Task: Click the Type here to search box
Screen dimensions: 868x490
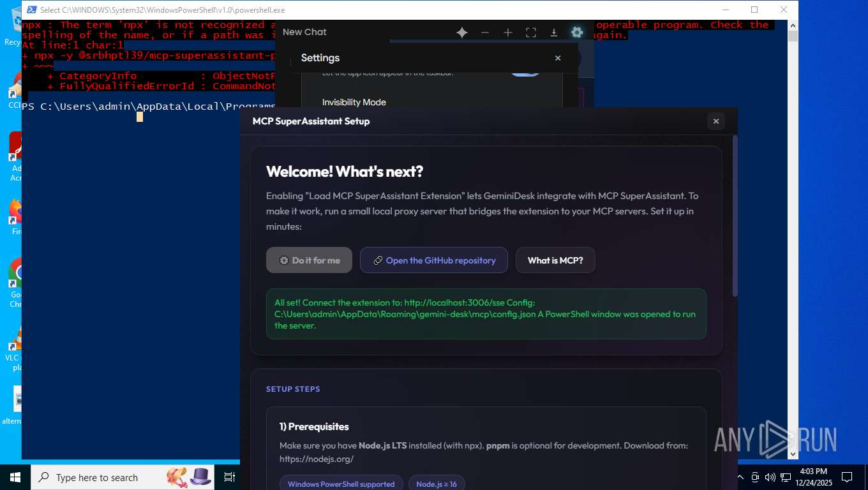Action: tap(123, 477)
